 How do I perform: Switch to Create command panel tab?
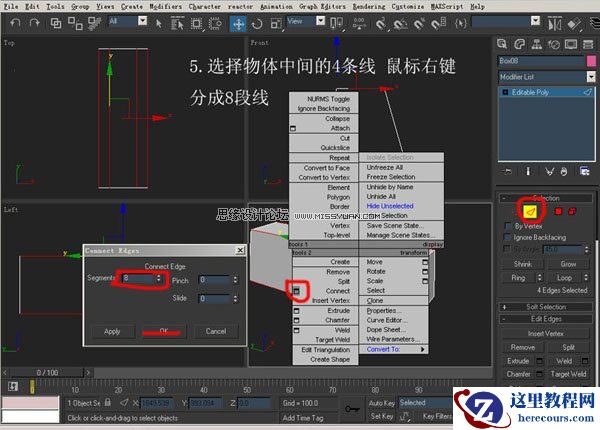pyautogui.click(x=502, y=44)
